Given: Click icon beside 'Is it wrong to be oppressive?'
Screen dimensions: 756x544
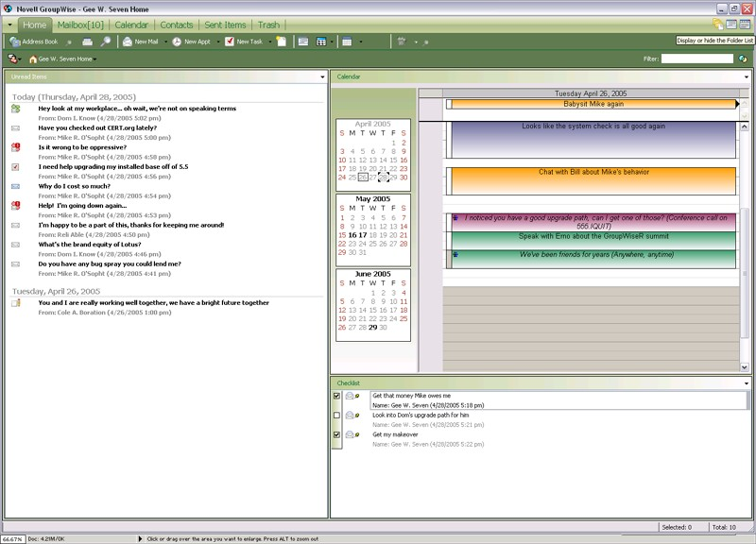Looking at the screenshot, I should (16, 147).
